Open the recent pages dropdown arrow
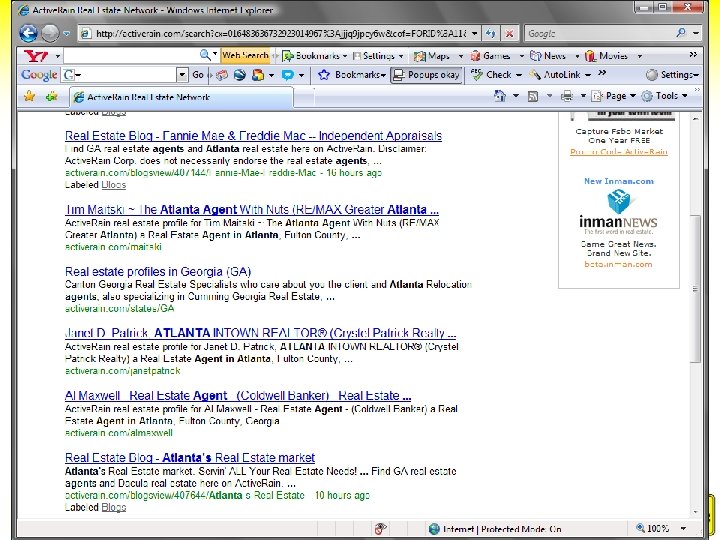 click(67, 34)
